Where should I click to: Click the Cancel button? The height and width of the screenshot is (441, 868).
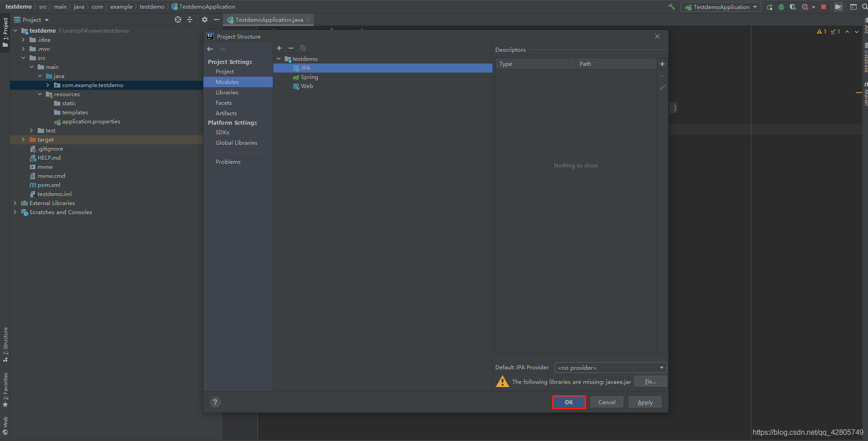coord(607,402)
